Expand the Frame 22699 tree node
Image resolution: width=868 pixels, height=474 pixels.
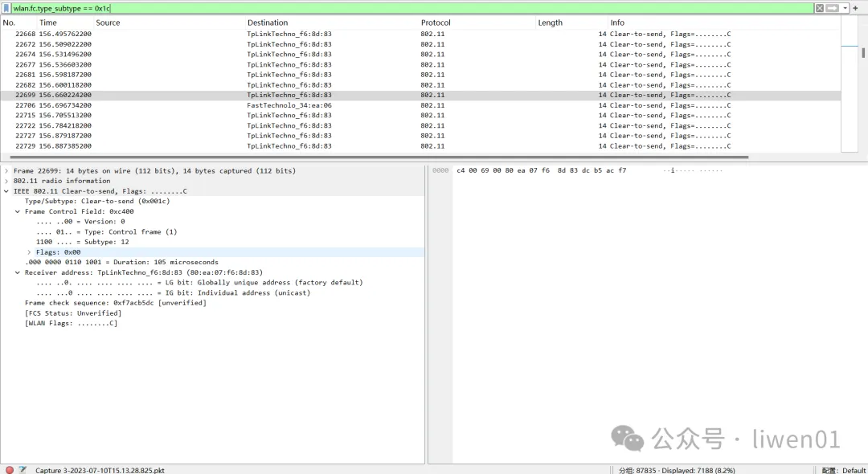click(x=6, y=171)
